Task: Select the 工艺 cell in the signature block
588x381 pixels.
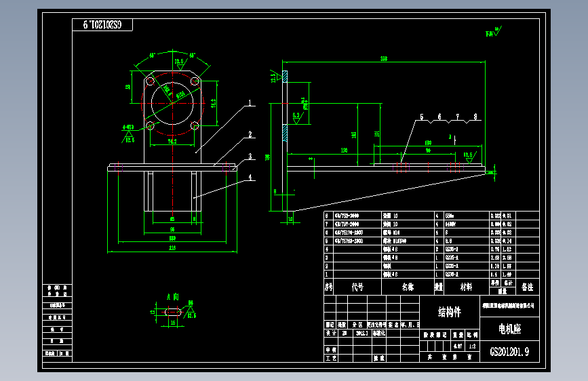Action: coord(331,358)
